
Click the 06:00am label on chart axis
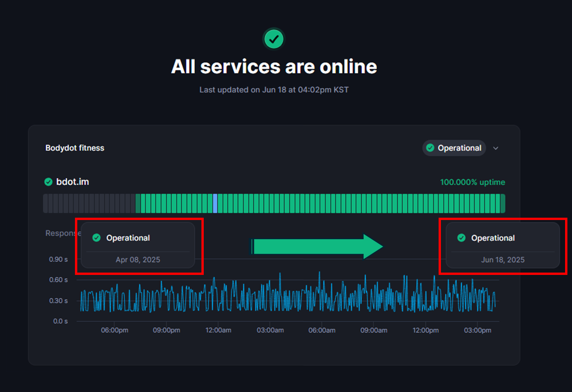click(x=322, y=330)
